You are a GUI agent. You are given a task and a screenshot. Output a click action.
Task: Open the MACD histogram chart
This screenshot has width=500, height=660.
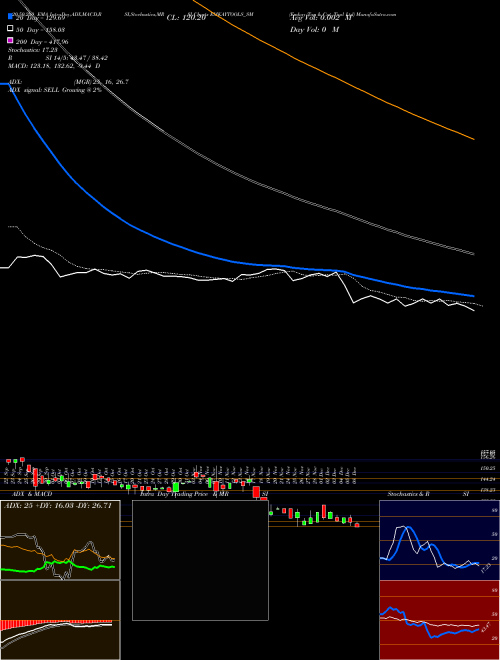tap(60, 620)
